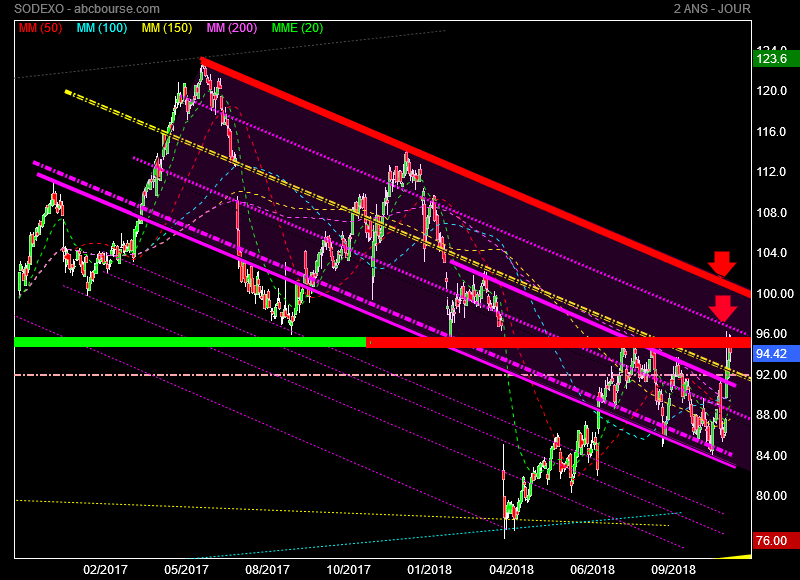The height and width of the screenshot is (580, 800).
Task: Click the green 123.6 price tag
Action: pos(776,59)
